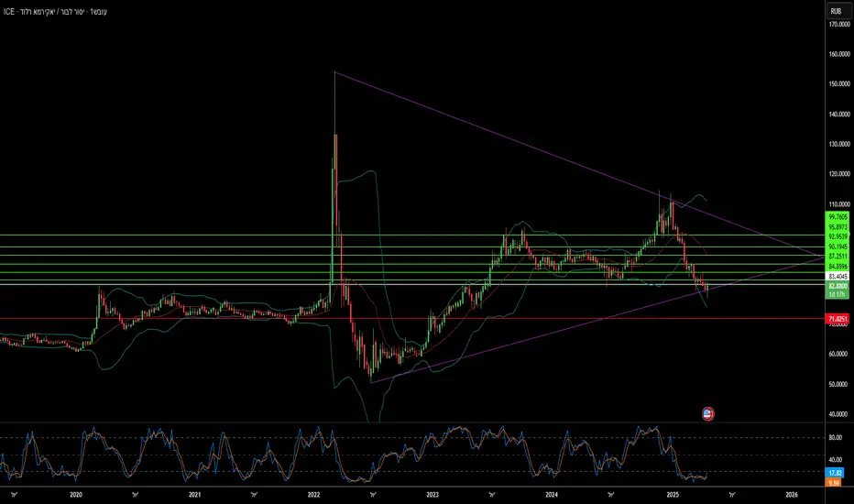Click the 92.9539 green price label
854x504 pixels.
tap(838, 237)
